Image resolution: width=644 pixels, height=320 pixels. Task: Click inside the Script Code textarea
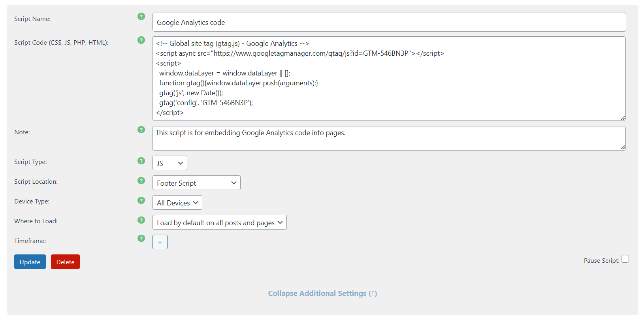click(389, 79)
